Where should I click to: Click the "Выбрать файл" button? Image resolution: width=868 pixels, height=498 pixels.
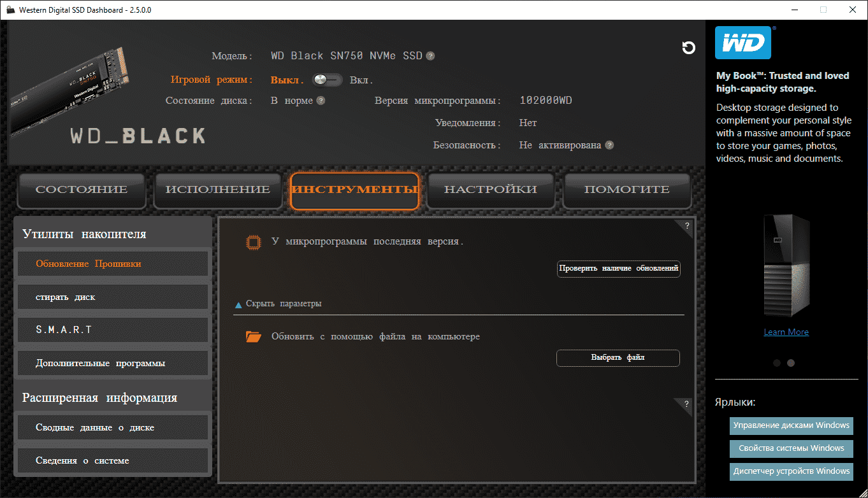point(618,358)
